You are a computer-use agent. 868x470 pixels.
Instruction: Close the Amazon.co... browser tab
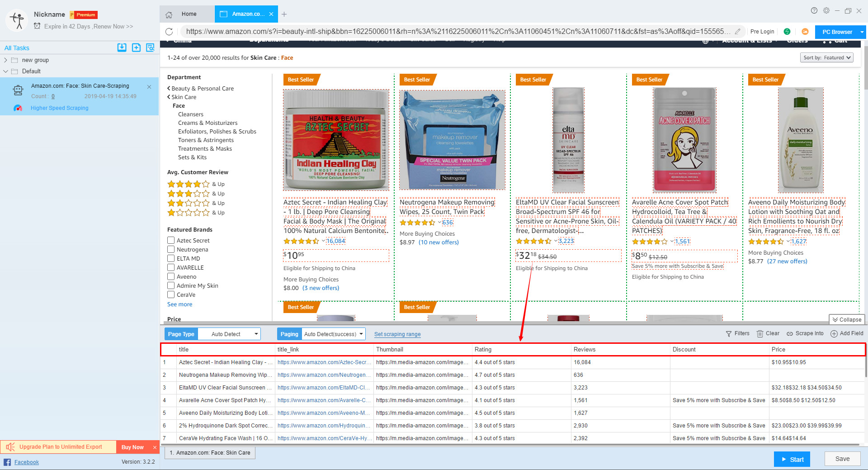tap(271, 14)
